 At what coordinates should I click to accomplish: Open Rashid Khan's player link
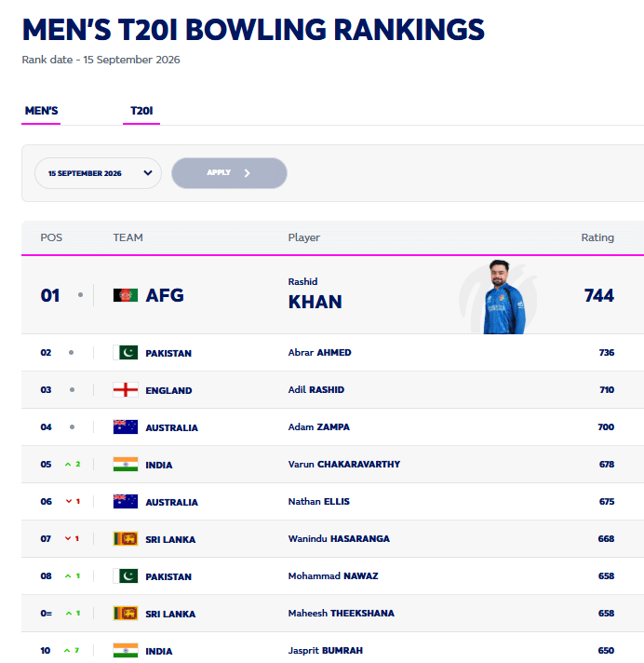(x=315, y=295)
